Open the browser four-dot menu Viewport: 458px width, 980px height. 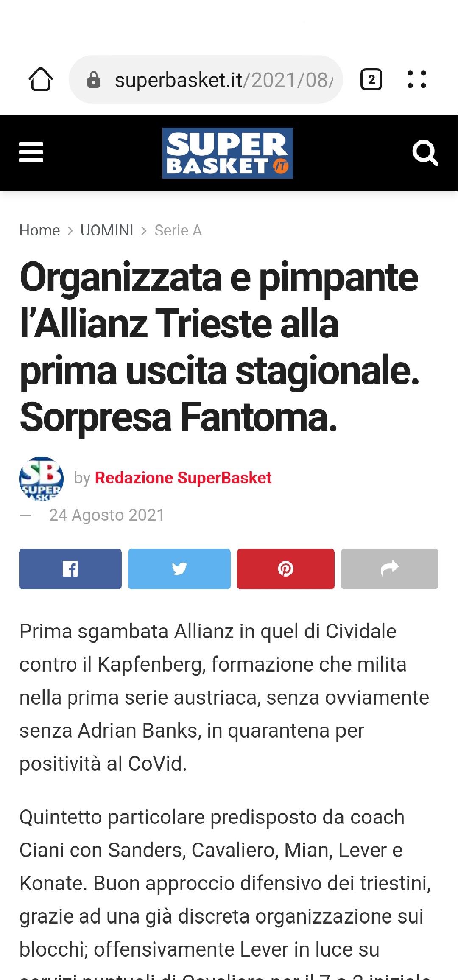(x=416, y=79)
